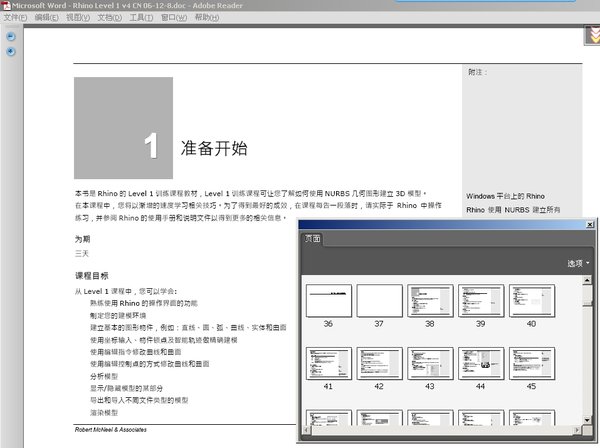Click the Adobe Reader title bar icon

6,6
